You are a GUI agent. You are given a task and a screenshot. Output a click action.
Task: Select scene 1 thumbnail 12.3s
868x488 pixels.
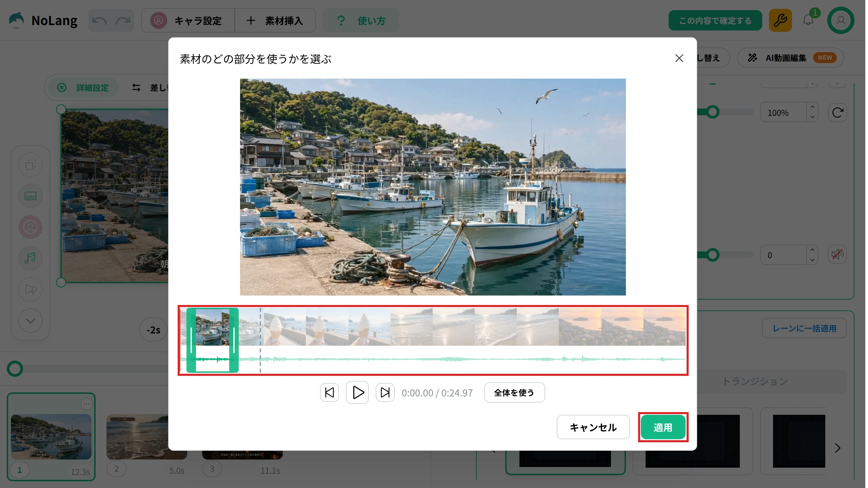pos(51,436)
